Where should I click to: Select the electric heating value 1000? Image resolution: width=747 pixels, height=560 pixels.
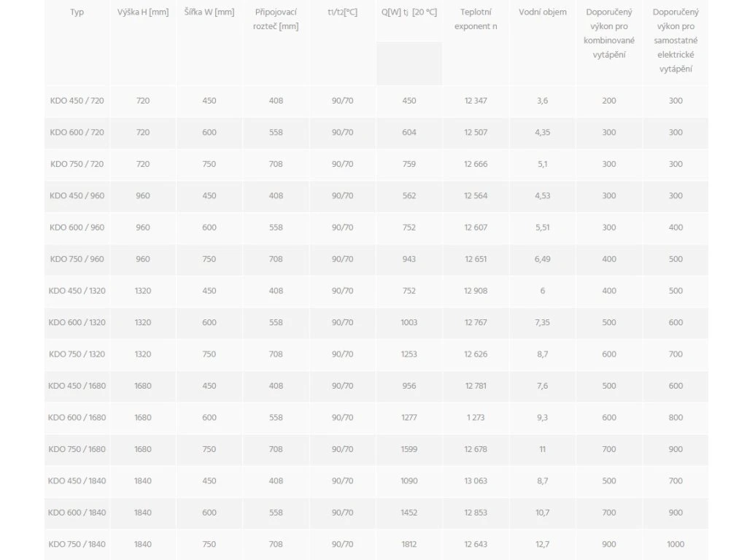pos(676,545)
